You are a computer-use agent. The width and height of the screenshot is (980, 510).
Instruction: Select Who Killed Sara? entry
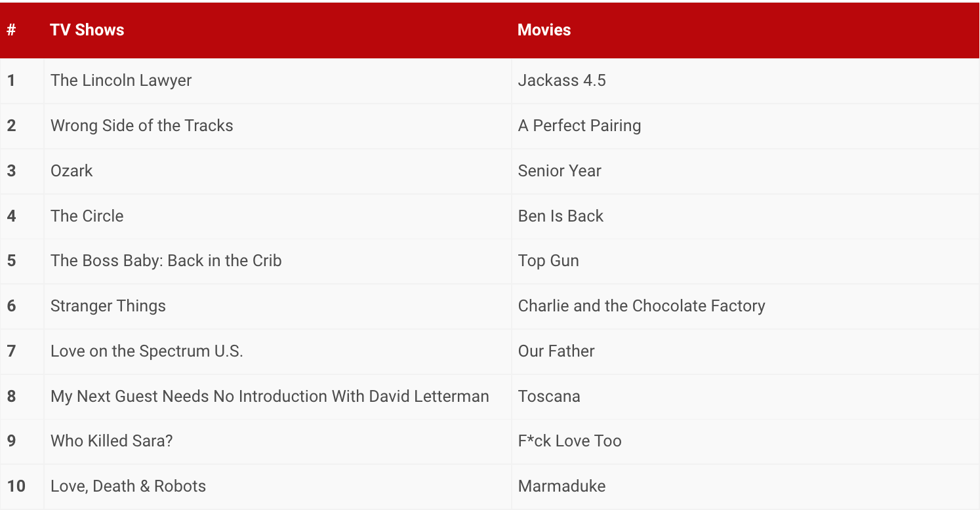click(x=112, y=441)
